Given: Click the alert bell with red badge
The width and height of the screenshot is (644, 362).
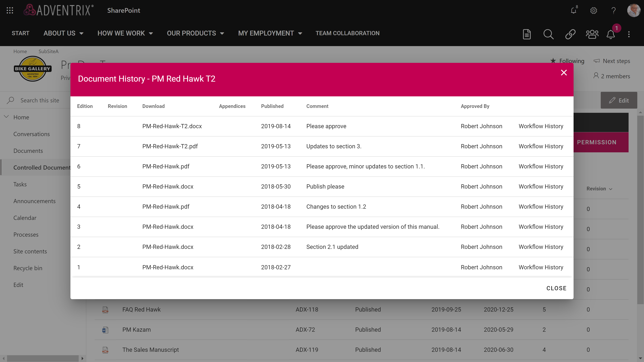Looking at the screenshot, I should pos(611,34).
